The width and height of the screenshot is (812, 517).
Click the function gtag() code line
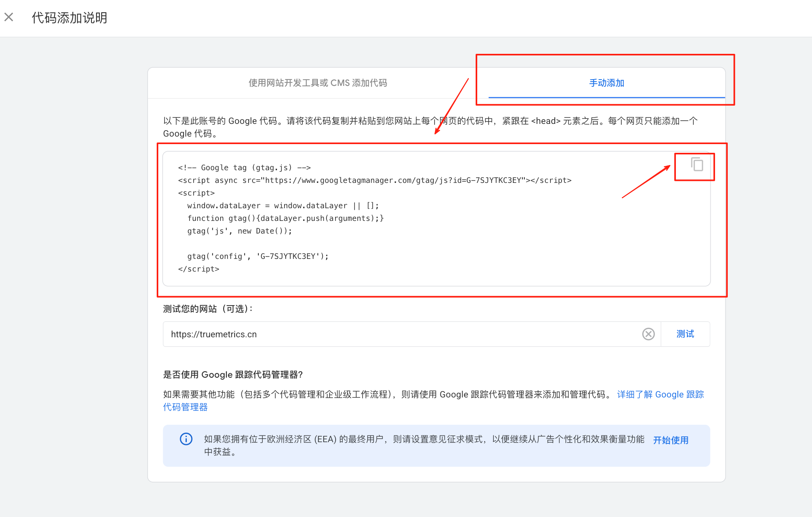(x=285, y=219)
